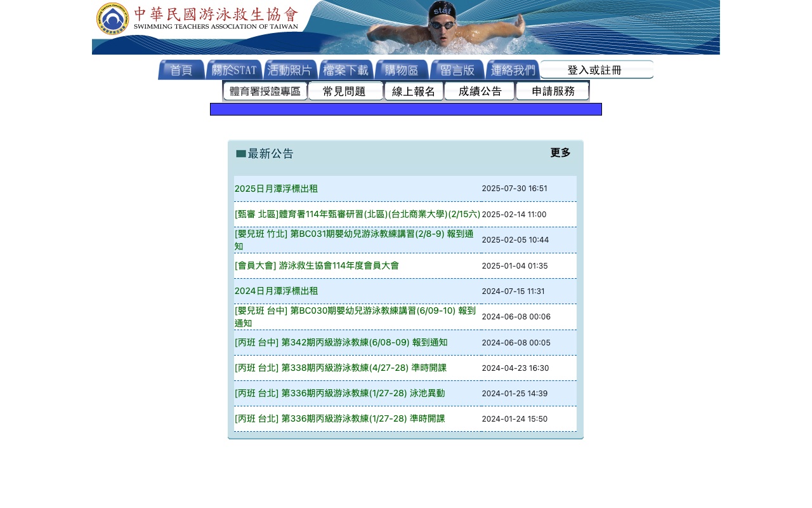Open the 連絡我們 contact page
Viewport: 812px width, 508px height.
[513, 70]
